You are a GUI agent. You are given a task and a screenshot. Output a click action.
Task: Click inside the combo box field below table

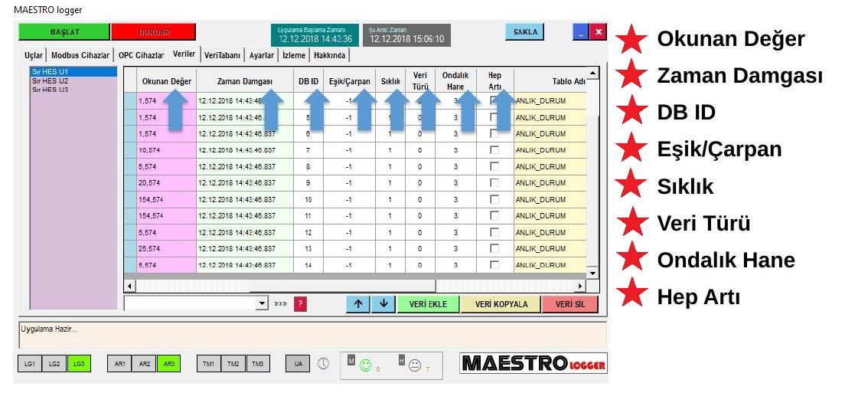[x=191, y=304]
